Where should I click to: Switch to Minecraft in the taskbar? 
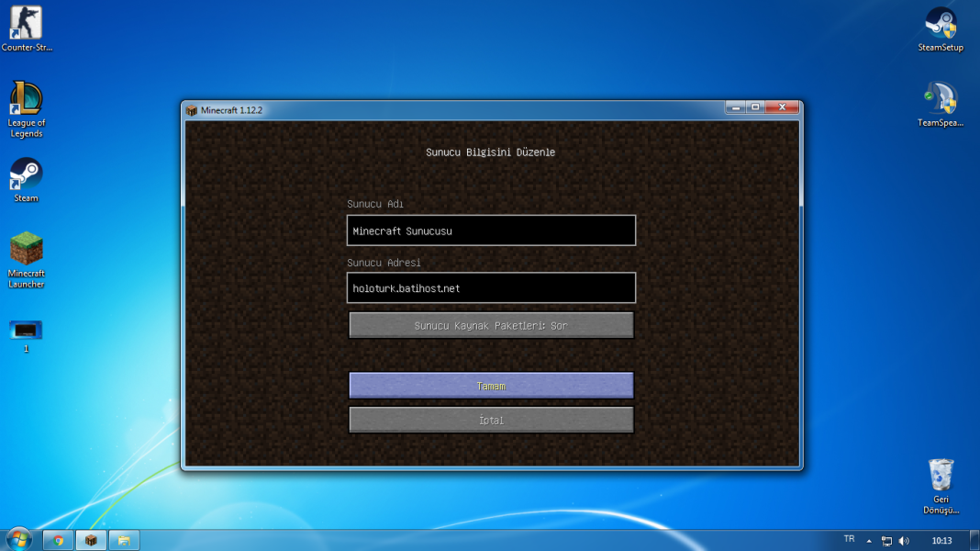tap(91, 540)
